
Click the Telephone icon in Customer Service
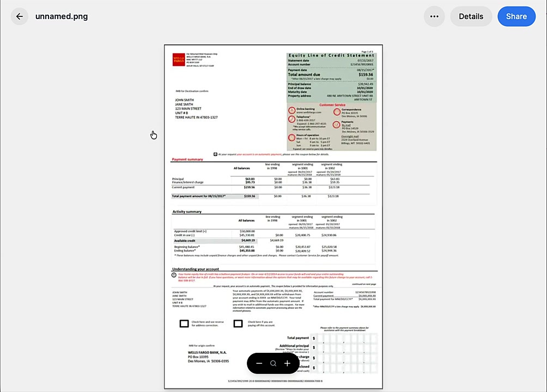coord(291,119)
